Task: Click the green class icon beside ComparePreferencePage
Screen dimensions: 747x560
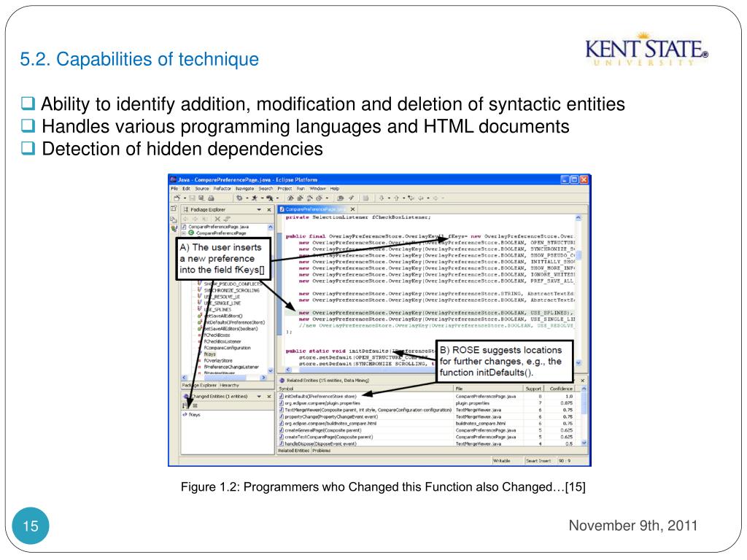Action: point(191,233)
